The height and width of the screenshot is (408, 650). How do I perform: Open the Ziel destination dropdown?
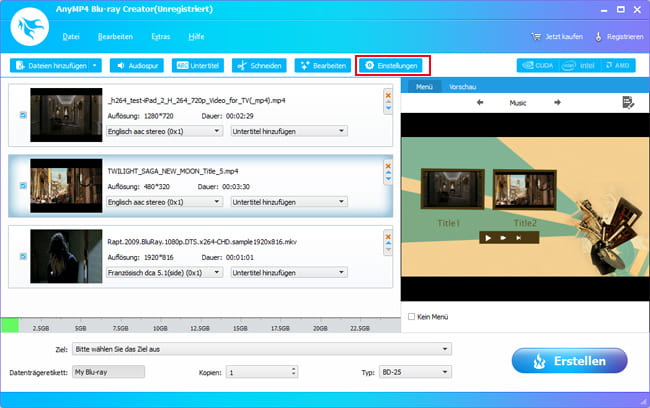[262, 349]
